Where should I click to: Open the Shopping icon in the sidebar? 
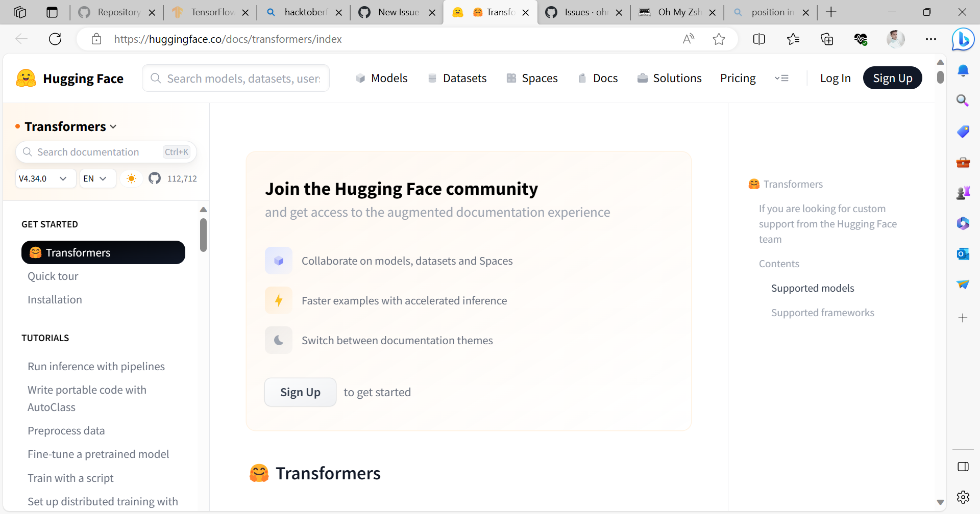coord(963,131)
